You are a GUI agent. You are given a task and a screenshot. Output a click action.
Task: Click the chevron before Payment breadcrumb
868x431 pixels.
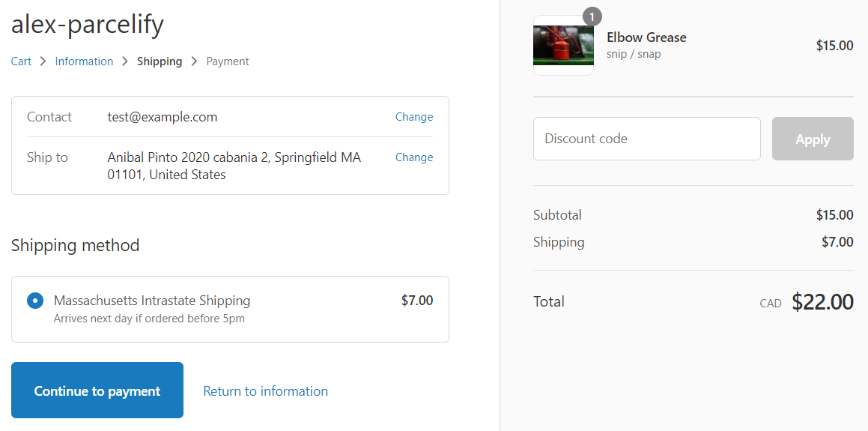click(195, 61)
